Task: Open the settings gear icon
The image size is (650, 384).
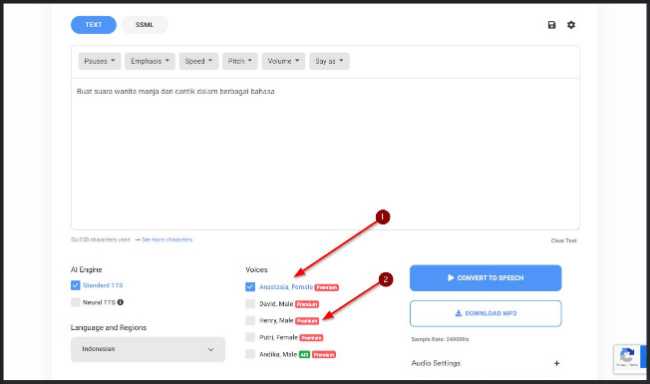Action: click(571, 25)
